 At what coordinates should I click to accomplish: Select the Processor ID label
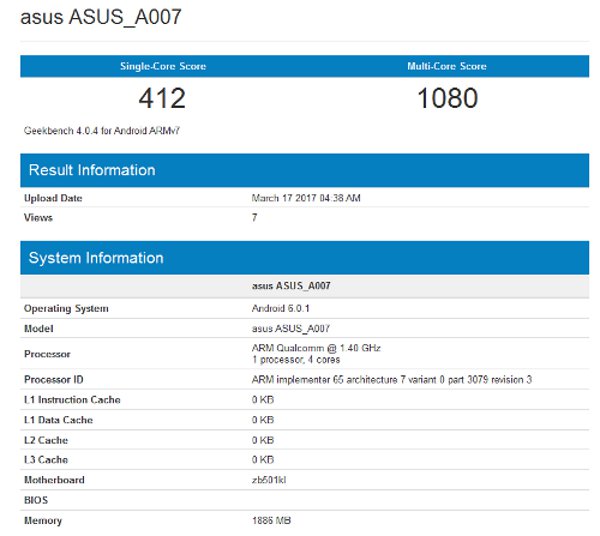tap(54, 380)
